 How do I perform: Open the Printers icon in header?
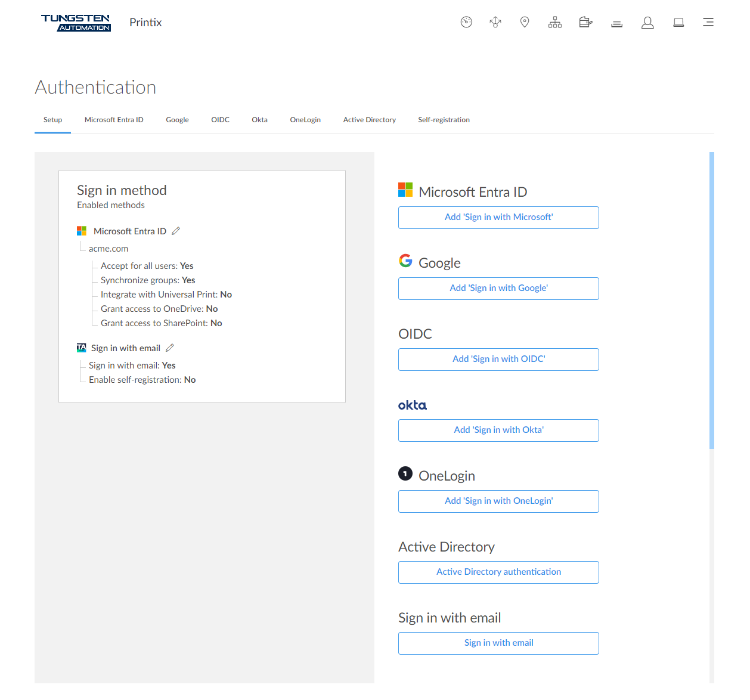point(585,23)
